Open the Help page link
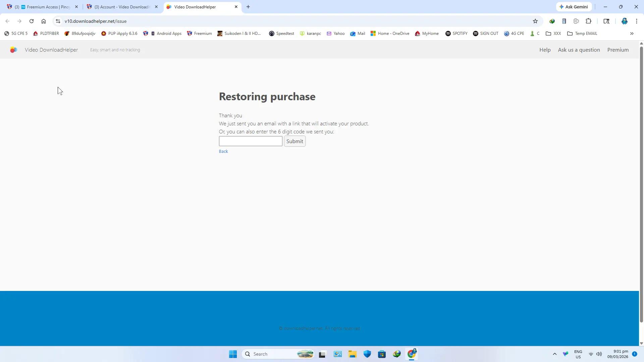The height and width of the screenshot is (362, 644). [545, 50]
